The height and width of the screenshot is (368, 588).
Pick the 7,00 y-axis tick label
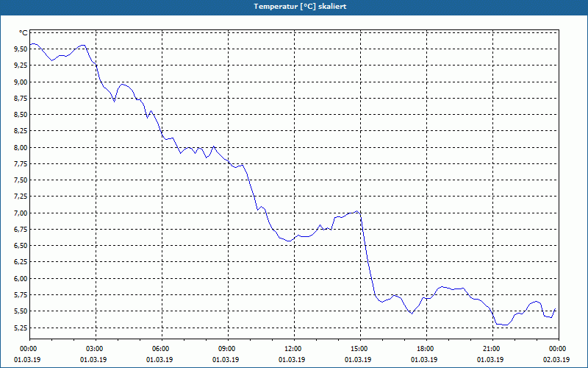pyautogui.click(x=21, y=213)
